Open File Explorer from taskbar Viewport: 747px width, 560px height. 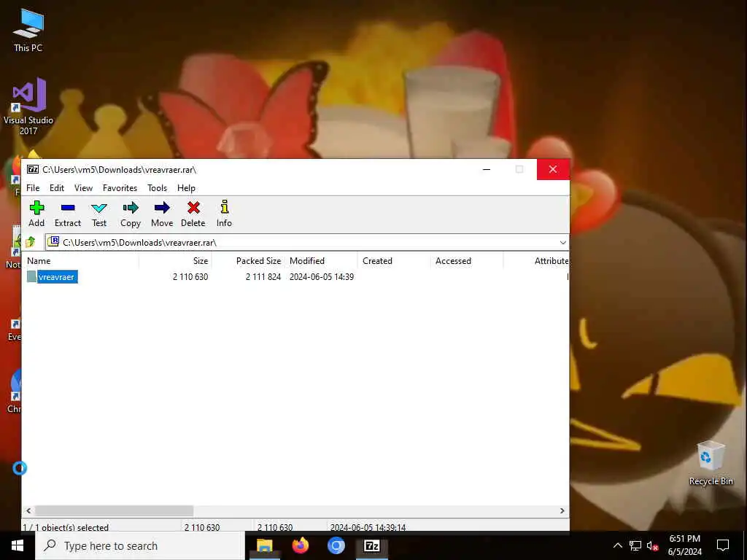tap(264, 545)
